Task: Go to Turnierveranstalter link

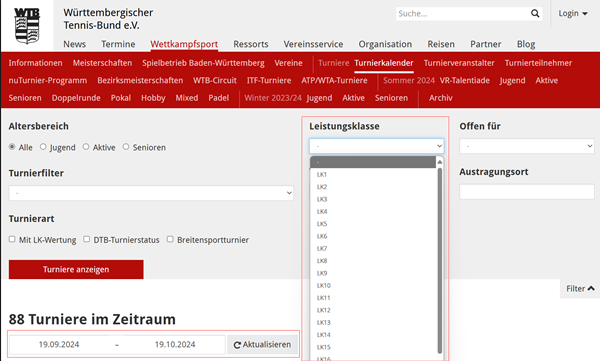Action: click(459, 63)
